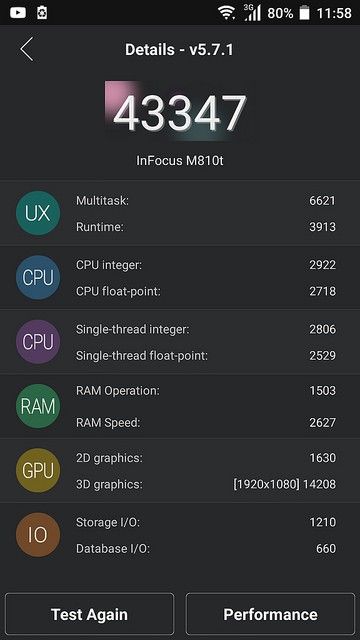Viewport: 360px width, 640px height.
Task: Tap the Wi-Fi status icon
Action: pos(226,13)
